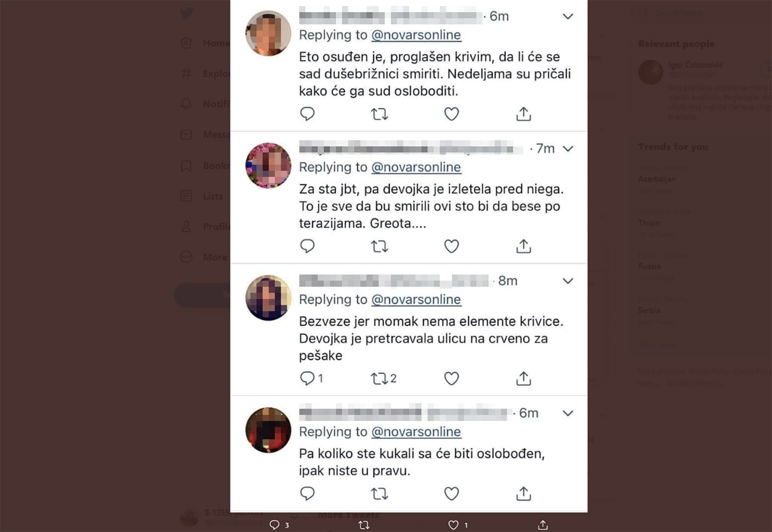Like the bottom tweet showing 1 like
This screenshot has height=532, width=772.
click(x=452, y=525)
